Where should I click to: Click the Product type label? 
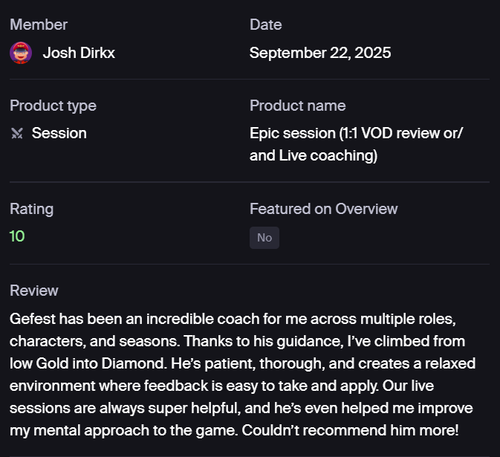click(x=53, y=106)
